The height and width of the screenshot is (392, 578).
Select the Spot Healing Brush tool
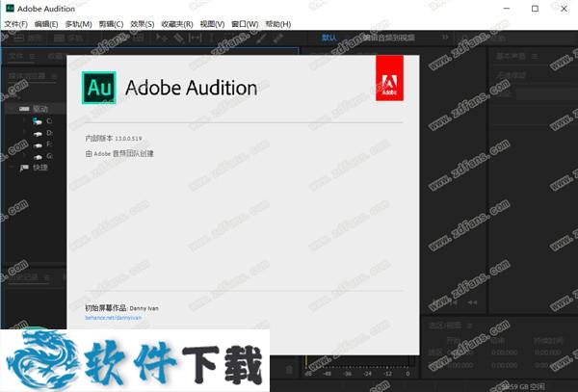(x=278, y=38)
